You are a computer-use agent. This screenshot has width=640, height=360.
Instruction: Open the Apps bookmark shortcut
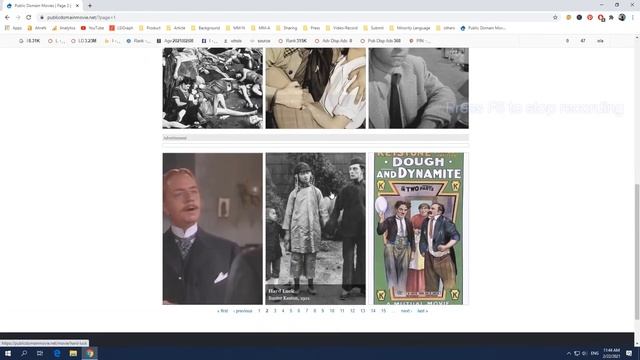(x=13, y=28)
